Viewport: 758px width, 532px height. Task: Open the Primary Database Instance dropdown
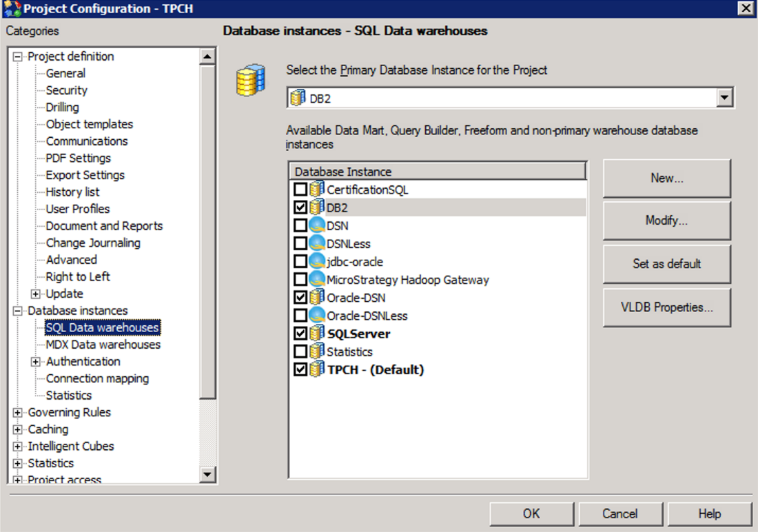[724, 98]
